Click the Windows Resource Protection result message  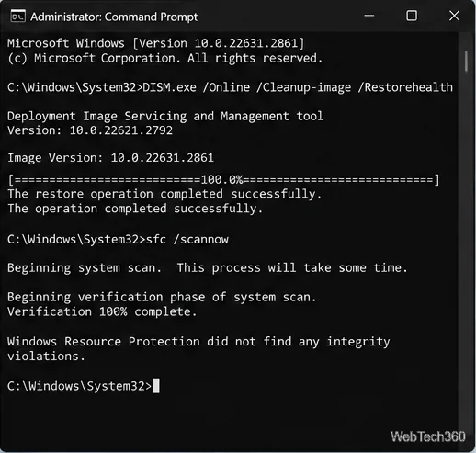pyautogui.click(x=198, y=348)
